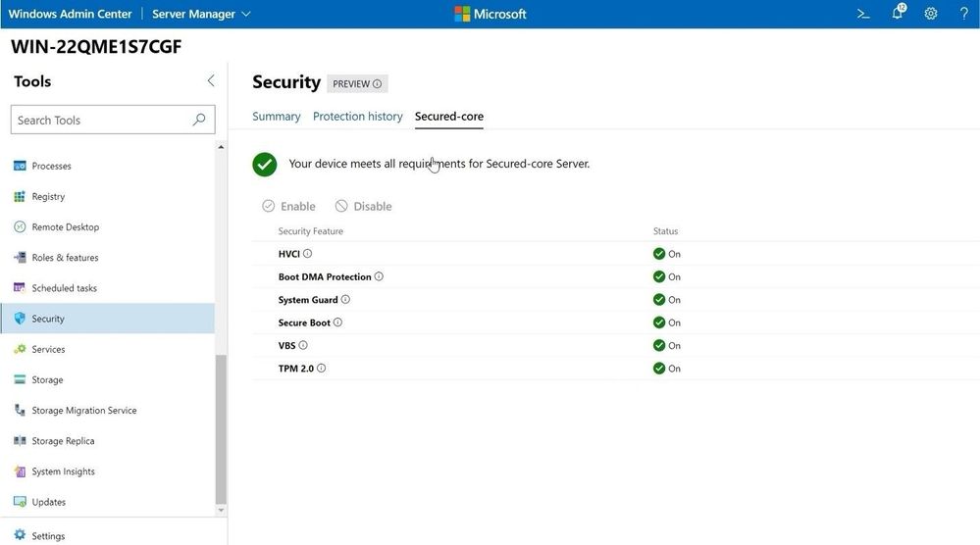Select the System Guard row
Viewport: 980px width, 545px height.
pyautogui.click(x=616, y=300)
